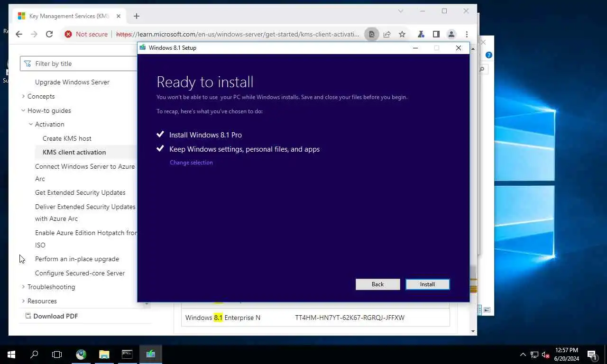Open the find-in-page search icon
The image size is (607, 364).
pos(372,34)
